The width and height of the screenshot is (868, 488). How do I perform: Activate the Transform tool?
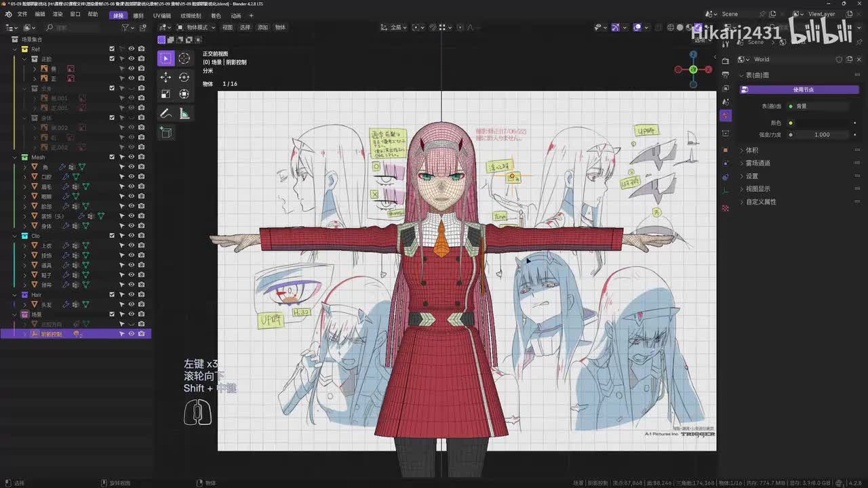pyautogui.click(x=184, y=94)
